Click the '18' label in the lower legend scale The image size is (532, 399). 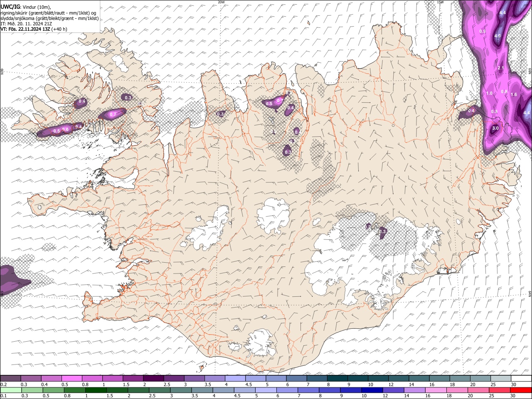pos(450,396)
